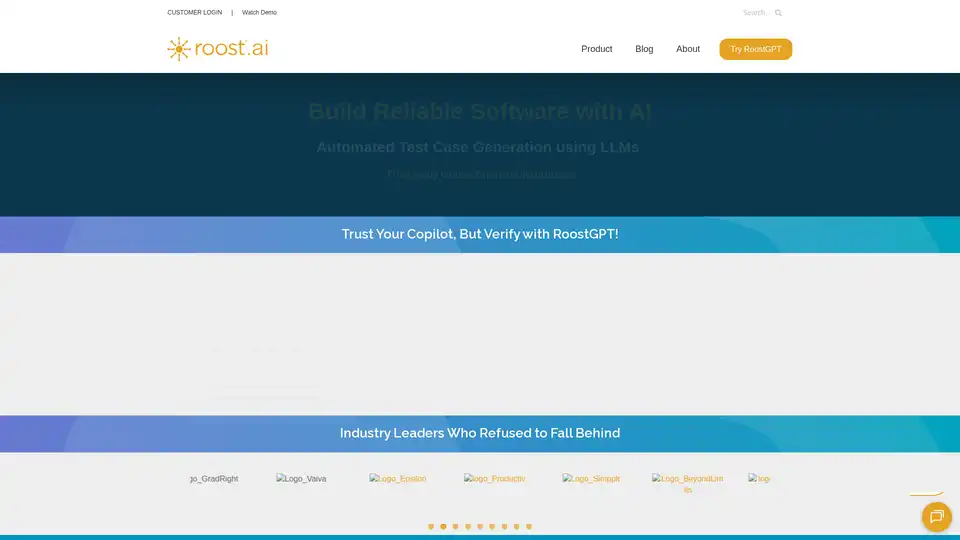The image size is (960, 540).
Task: Open the chat widget bubble
Action: pyautogui.click(x=936, y=516)
